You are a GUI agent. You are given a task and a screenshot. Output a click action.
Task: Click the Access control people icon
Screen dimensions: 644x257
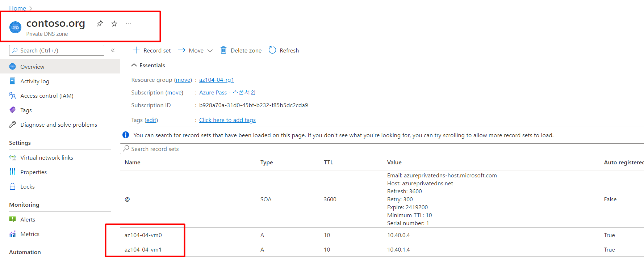point(13,96)
